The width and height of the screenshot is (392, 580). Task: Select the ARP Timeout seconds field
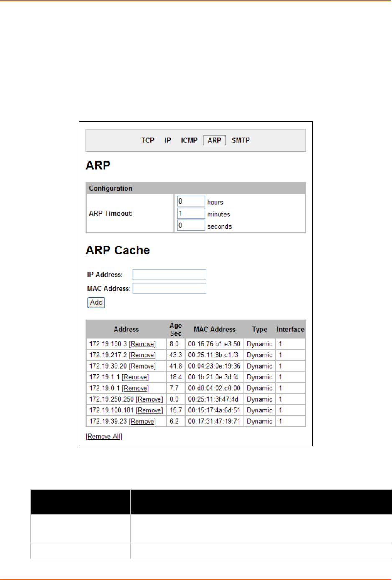191,226
